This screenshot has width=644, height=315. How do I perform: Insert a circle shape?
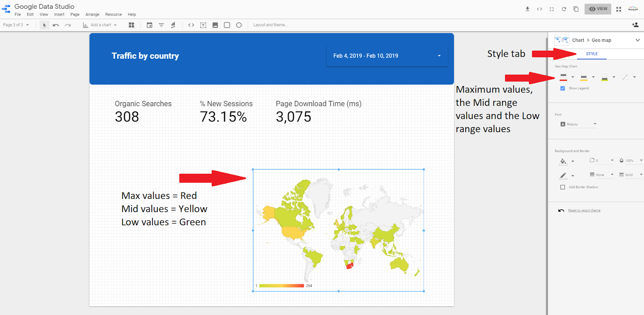pos(239,25)
